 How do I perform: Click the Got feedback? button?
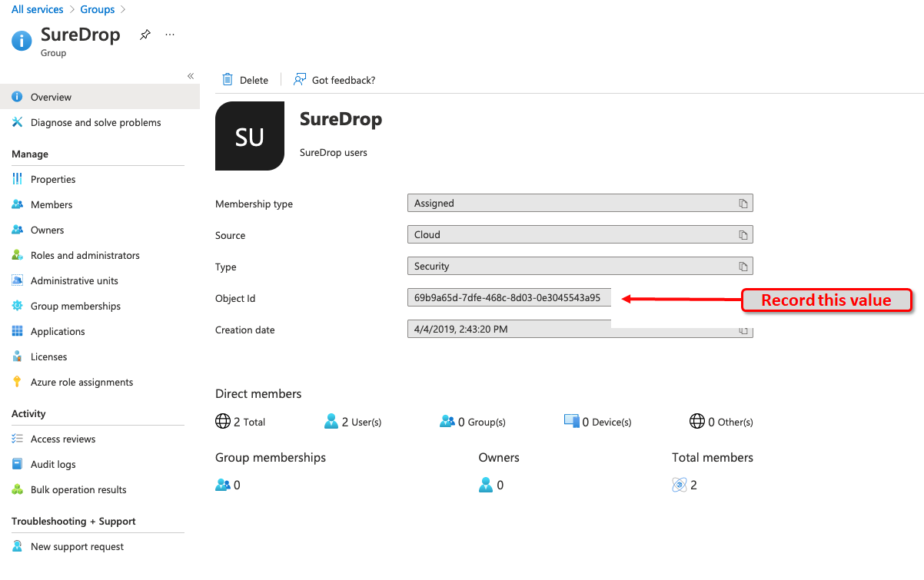click(x=334, y=80)
